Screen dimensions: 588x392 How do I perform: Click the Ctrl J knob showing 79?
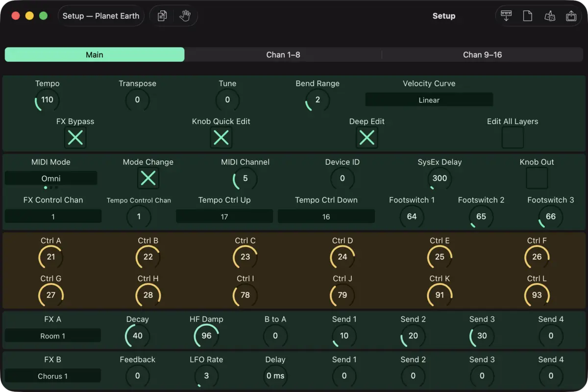click(343, 295)
